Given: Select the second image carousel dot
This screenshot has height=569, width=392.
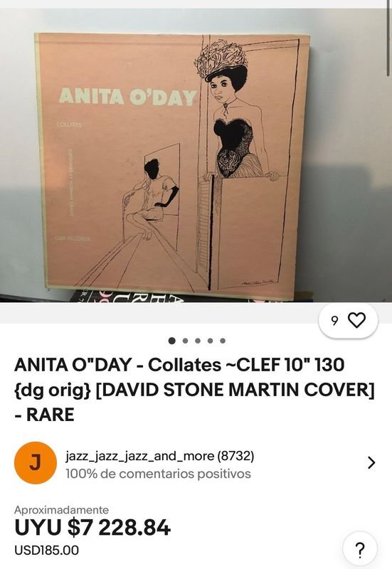Looking at the screenshot, I should (185, 341).
